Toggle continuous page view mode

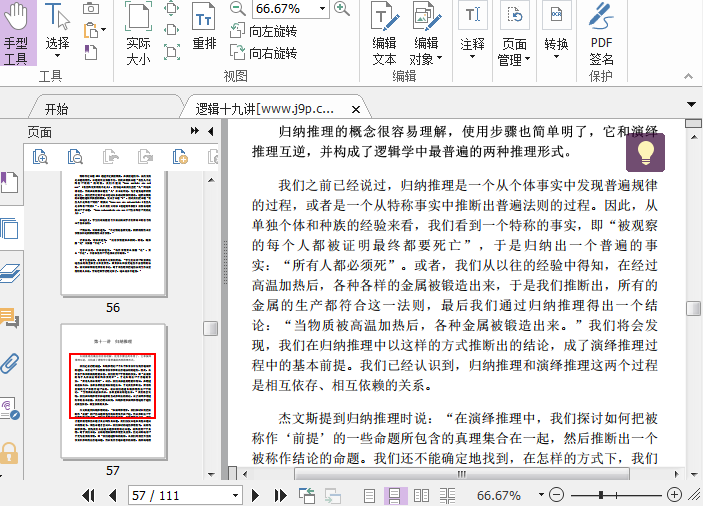coord(395,496)
